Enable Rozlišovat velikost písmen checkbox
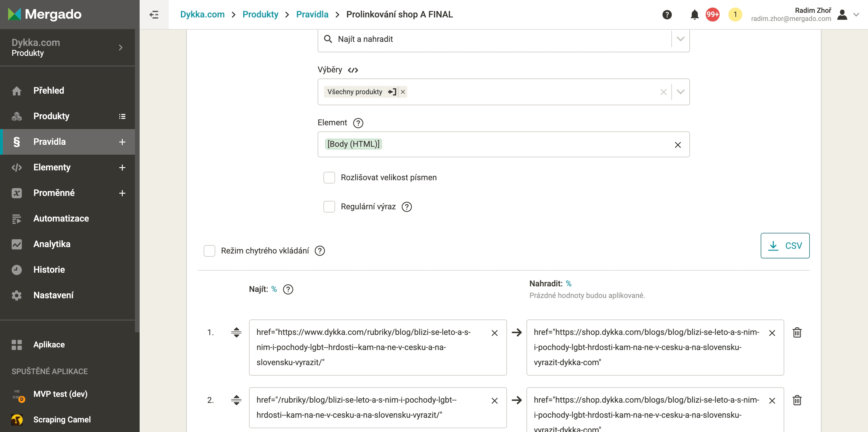This screenshot has height=432, width=868. [329, 177]
